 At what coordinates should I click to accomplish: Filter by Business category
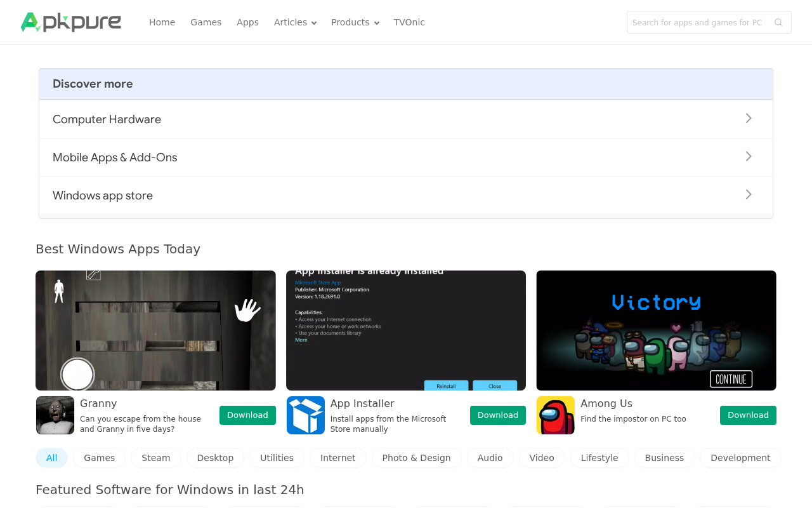(664, 458)
